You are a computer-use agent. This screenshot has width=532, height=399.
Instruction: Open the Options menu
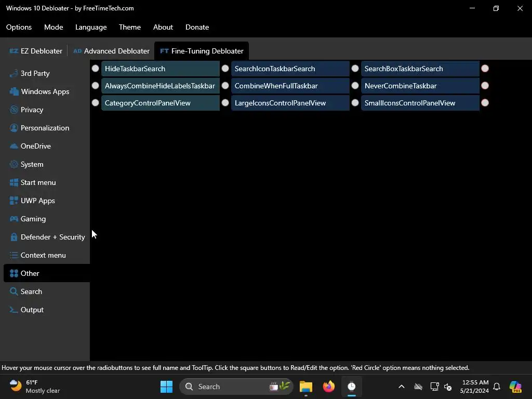pyautogui.click(x=19, y=27)
